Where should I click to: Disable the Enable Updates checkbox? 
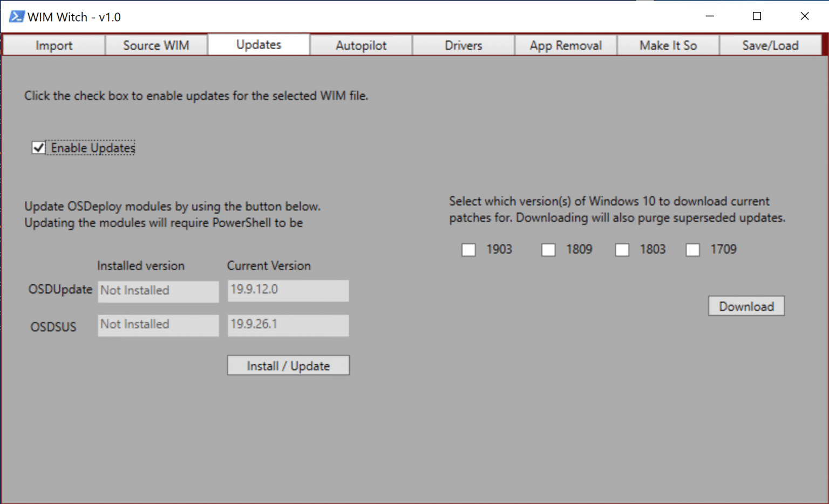pos(38,147)
